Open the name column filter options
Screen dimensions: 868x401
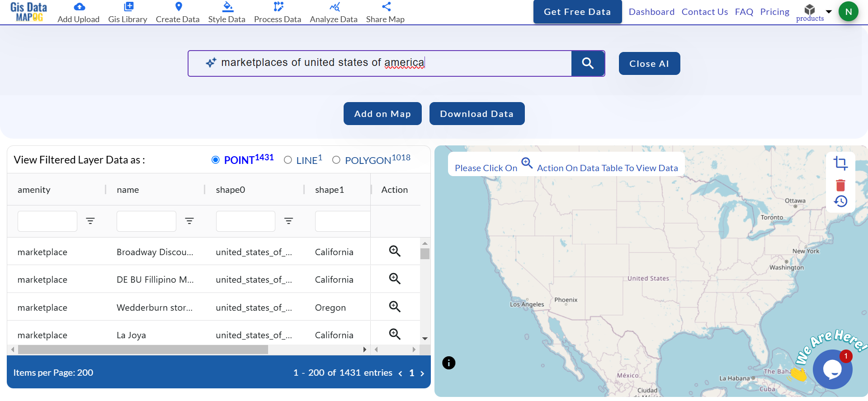coord(189,221)
